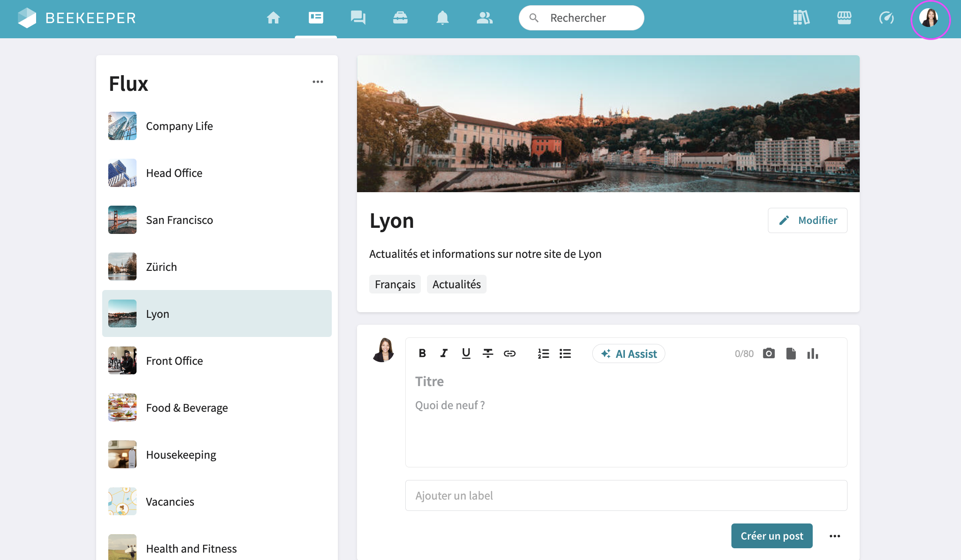Open the Streams (news feed) nav icon

[x=316, y=18]
